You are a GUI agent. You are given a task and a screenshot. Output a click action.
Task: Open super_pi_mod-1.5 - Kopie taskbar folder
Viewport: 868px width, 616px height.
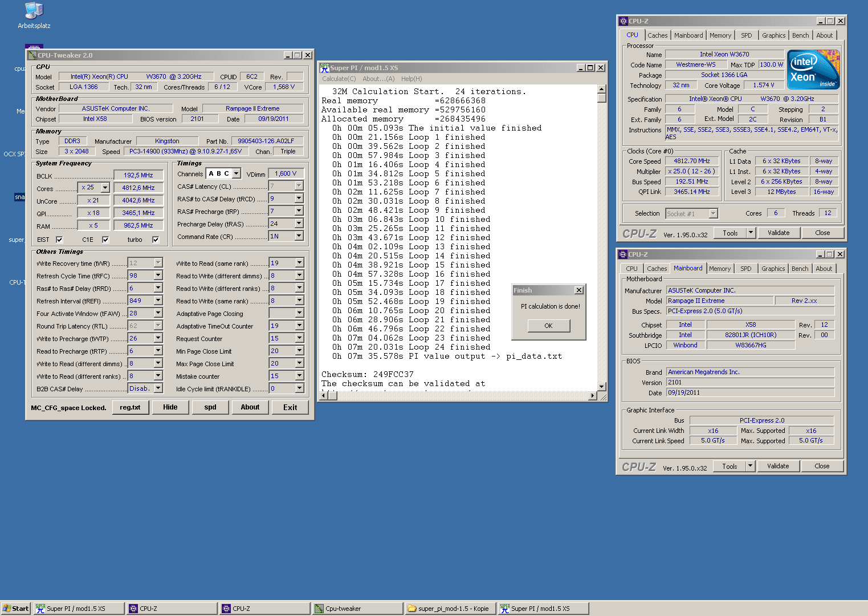[450, 609]
